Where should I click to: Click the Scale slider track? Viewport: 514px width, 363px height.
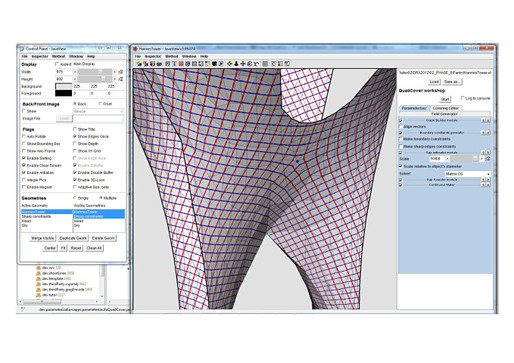point(464,159)
